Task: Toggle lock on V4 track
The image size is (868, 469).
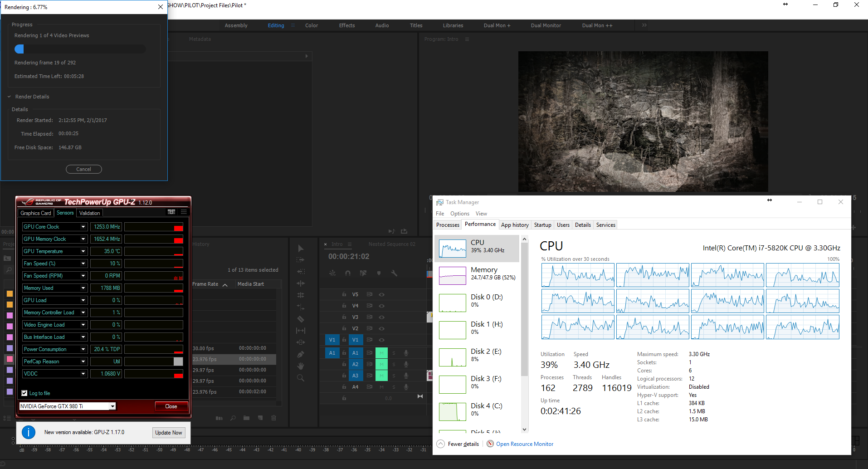Action: (x=344, y=306)
